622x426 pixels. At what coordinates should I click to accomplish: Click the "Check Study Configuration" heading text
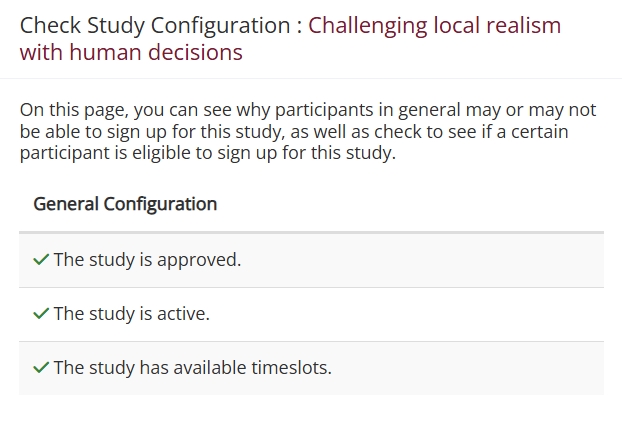coord(155,25)
